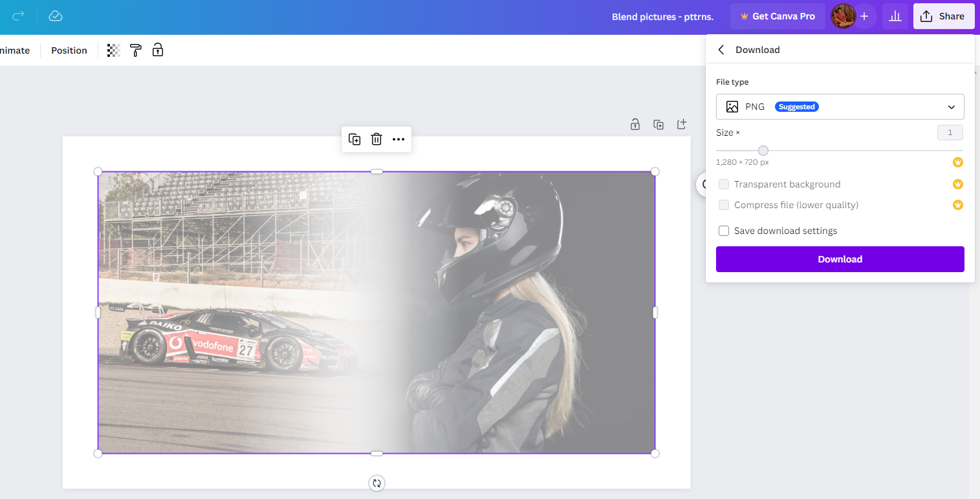Open the Position menu
980x499 pixels.
coord(69,50)
